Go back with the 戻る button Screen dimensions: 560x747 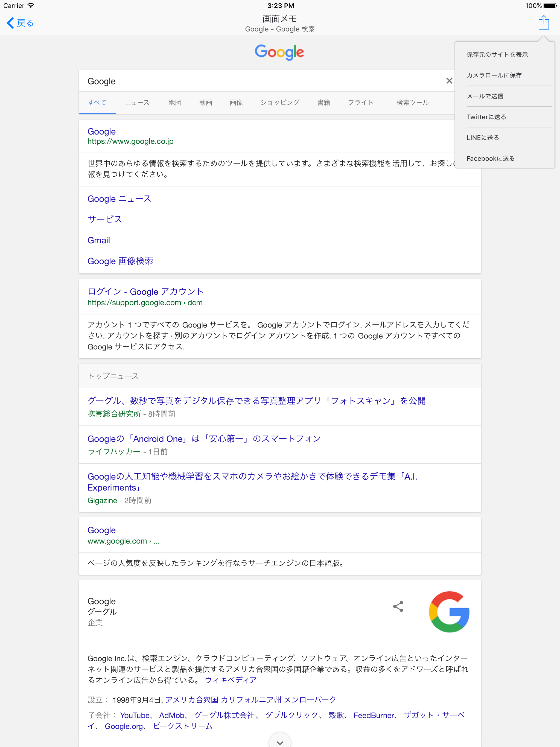[x=20, y=23]
